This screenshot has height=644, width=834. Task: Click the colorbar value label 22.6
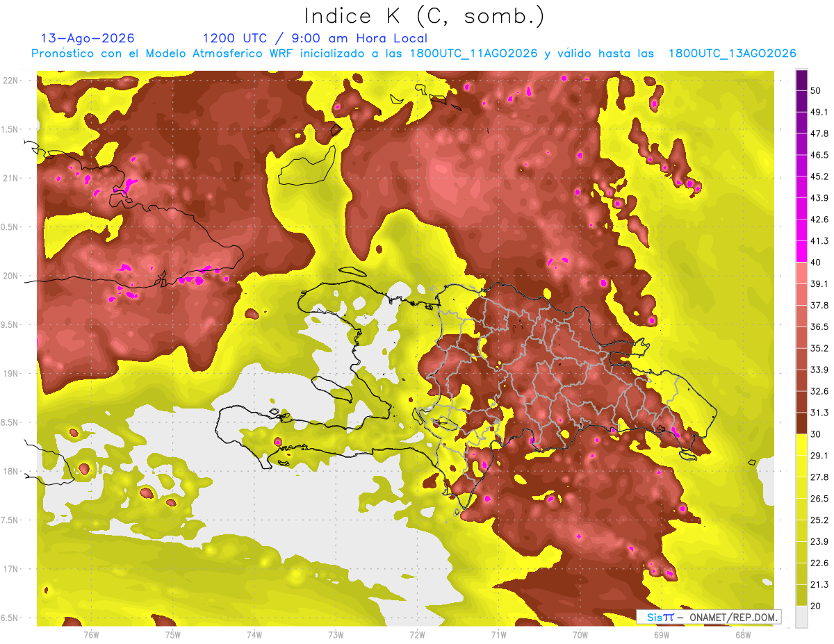(x=819, y=563)
